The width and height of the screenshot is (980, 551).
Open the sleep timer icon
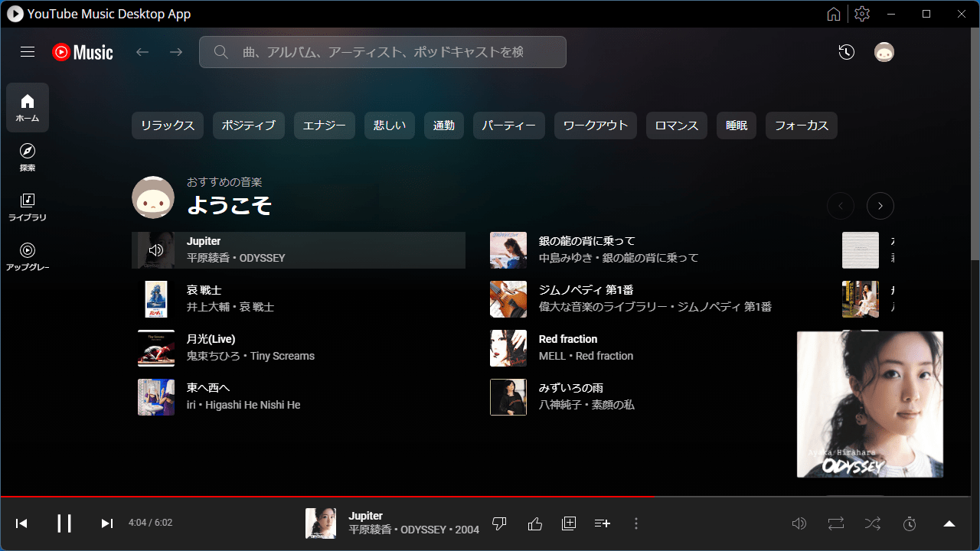(910, 523)
